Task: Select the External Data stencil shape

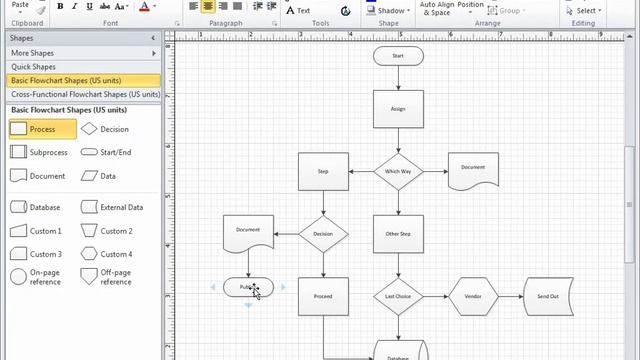Action: click(x=112, y=207)
